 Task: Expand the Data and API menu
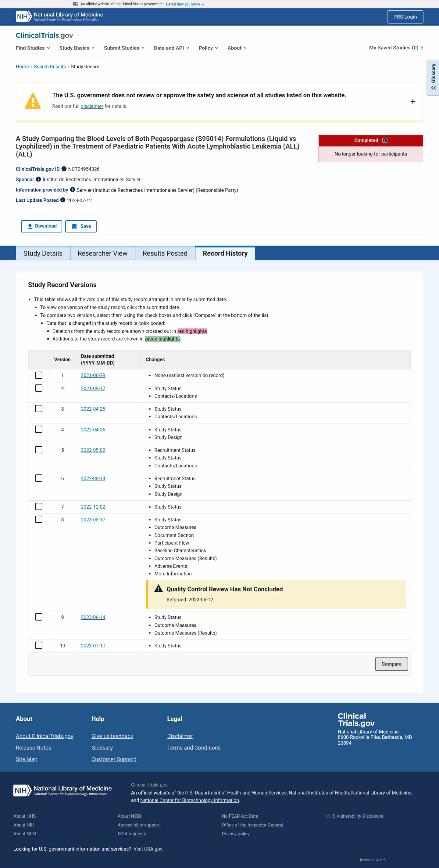(171, 48)
